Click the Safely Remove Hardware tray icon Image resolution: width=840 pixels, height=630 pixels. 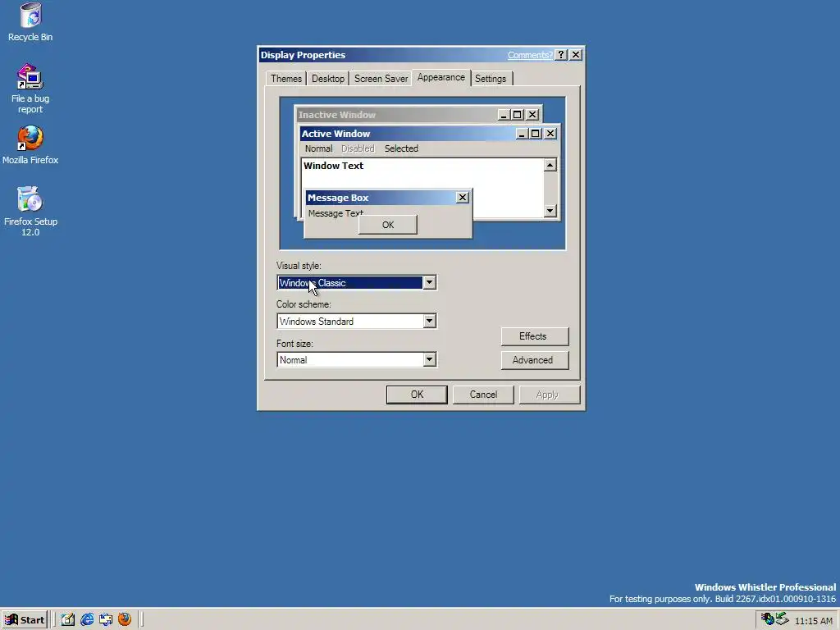782,619
